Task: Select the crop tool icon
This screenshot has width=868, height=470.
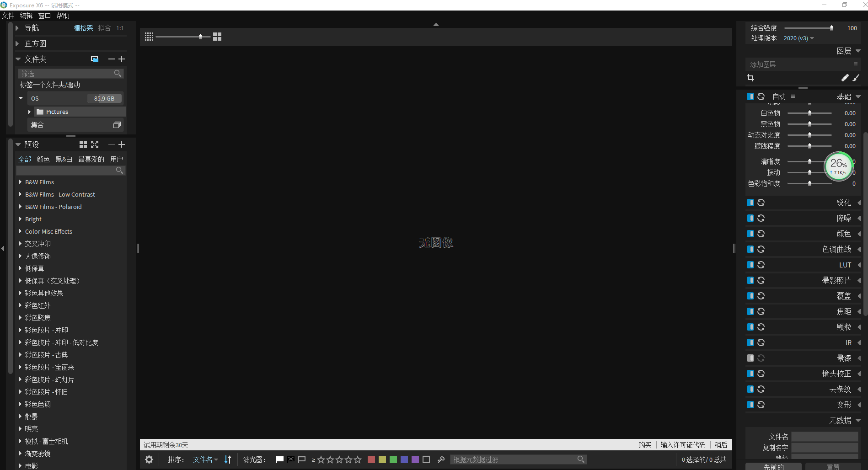Action: click(750, 78)
